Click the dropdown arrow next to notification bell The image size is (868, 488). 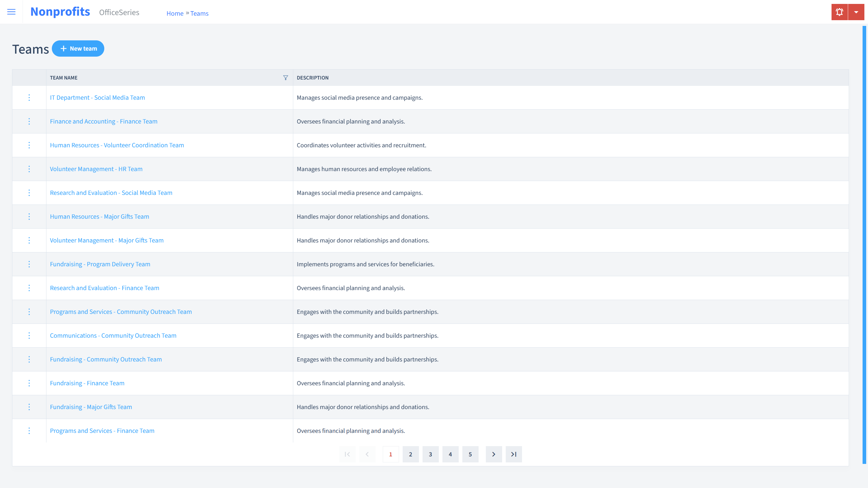(856, 12)
